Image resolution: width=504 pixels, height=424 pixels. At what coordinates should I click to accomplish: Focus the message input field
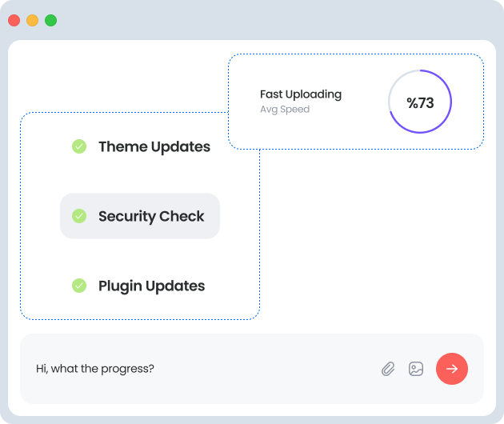point(240,369)
